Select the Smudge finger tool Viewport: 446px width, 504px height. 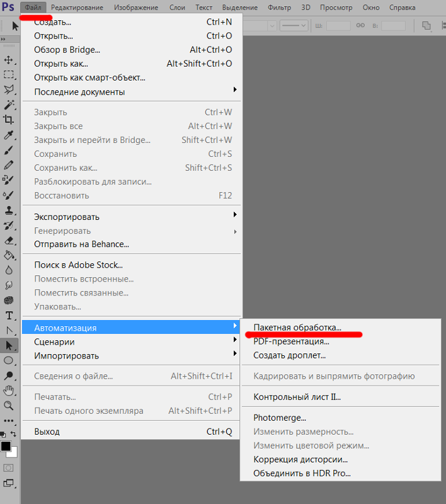click(x=9, y=285)
